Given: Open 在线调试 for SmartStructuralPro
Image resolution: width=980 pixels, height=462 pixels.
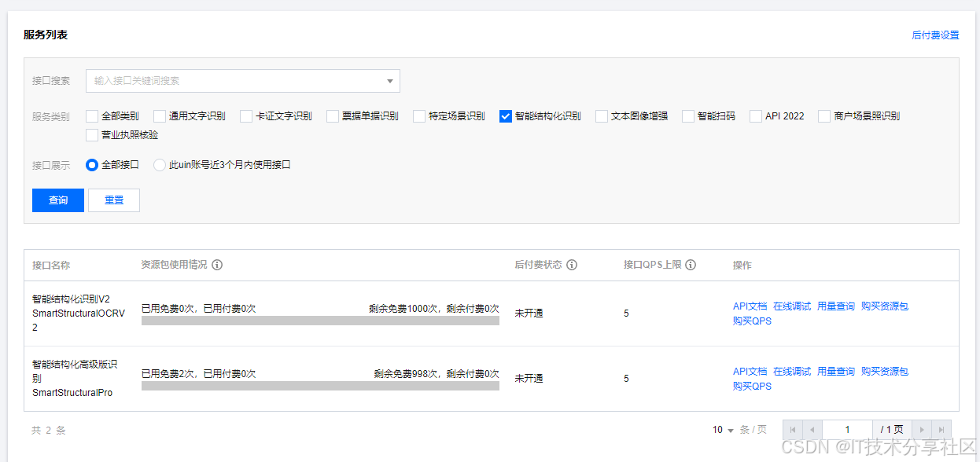Looking at the screenshot, I should click(x=792, y=372).
